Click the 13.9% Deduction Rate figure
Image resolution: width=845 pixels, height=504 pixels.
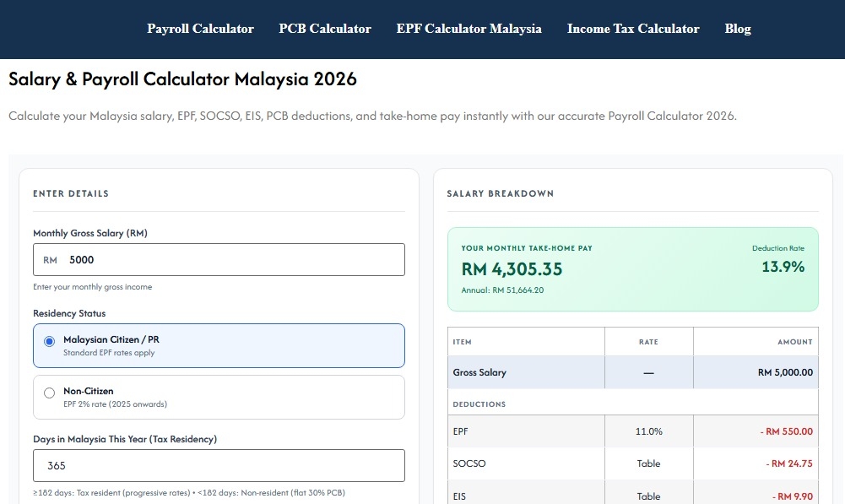(783, 267)
